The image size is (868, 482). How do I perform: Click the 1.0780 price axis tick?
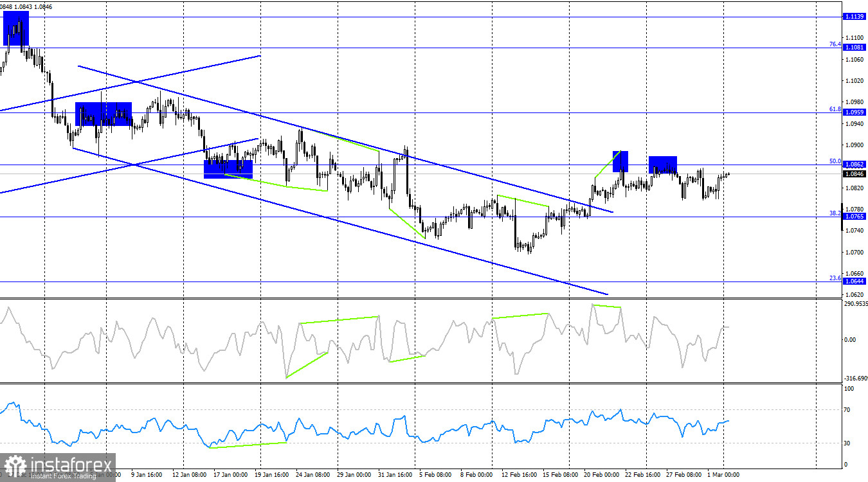coord(855,210)
